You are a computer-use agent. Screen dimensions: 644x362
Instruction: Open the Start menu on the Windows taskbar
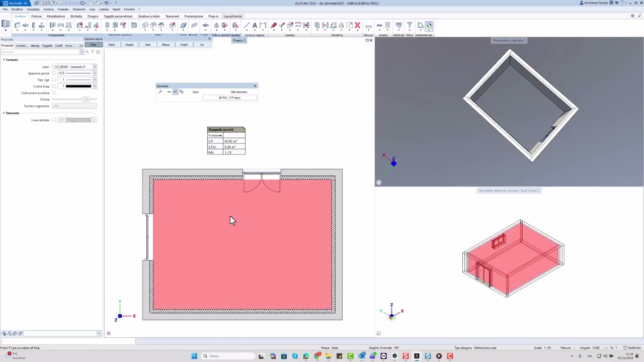tap(194, 356)
